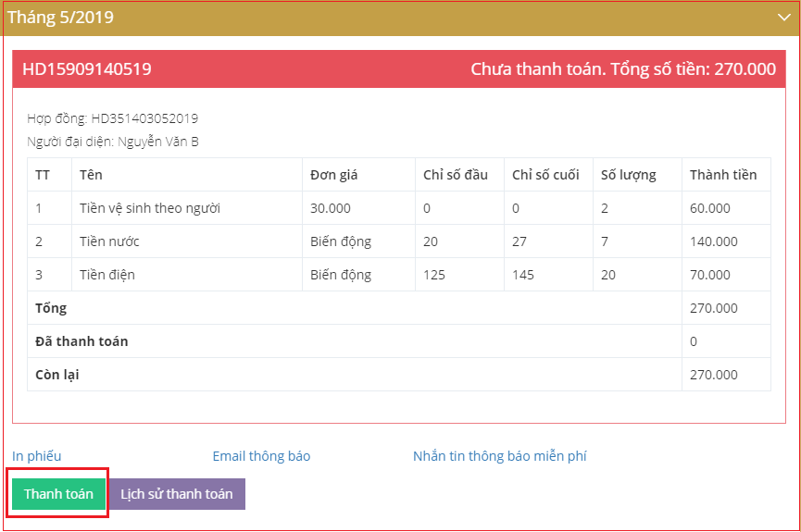Click the Số lượng column header

628,175
